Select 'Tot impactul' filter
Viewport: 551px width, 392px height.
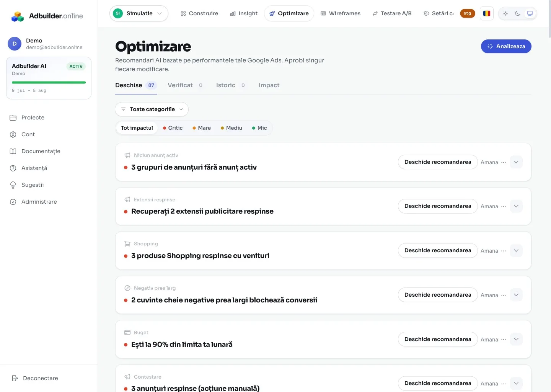pos(137,128)
